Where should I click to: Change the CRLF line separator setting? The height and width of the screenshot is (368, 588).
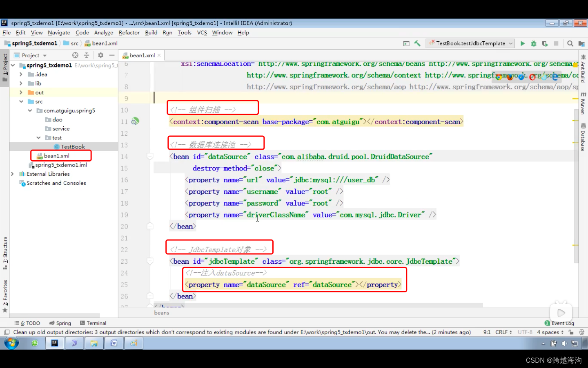coord(503,332)
